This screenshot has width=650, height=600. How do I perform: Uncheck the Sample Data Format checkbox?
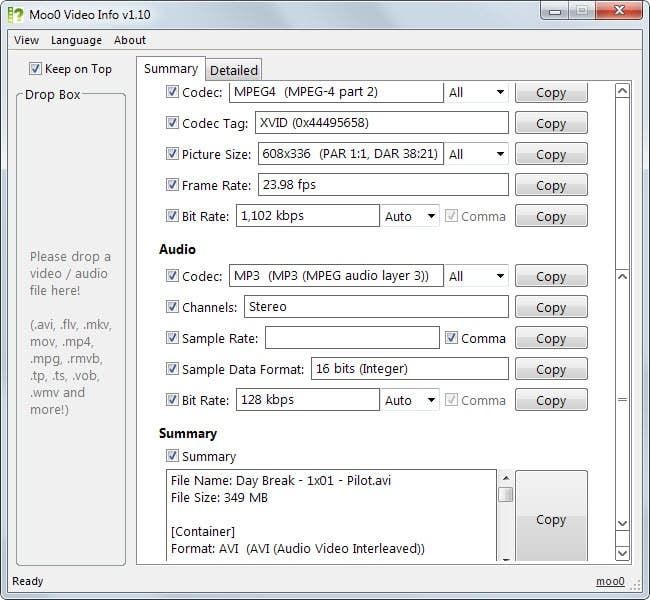[172, 369]
